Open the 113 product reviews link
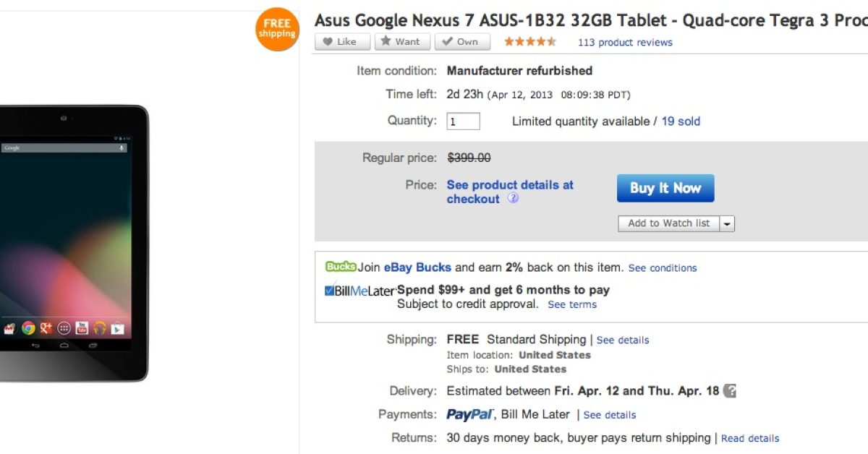Image resolution: width=868 pixels, height=454 pixels. [625, 43]
